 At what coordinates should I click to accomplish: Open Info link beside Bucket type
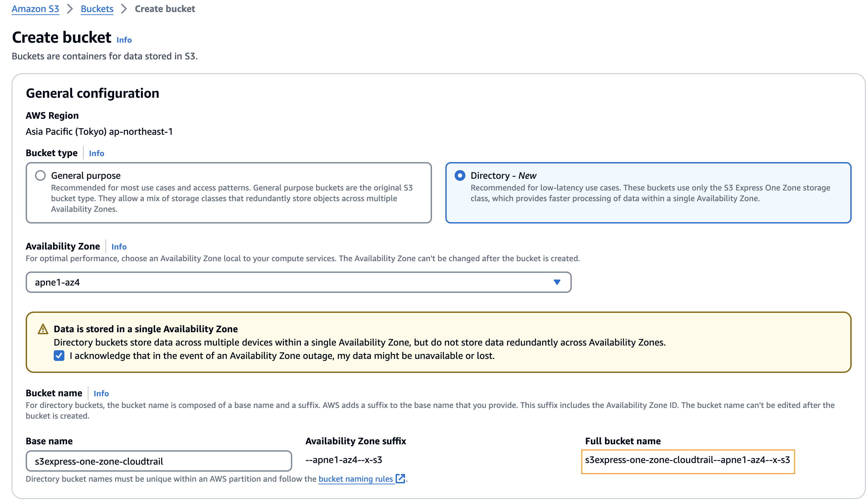click(96, 153)
